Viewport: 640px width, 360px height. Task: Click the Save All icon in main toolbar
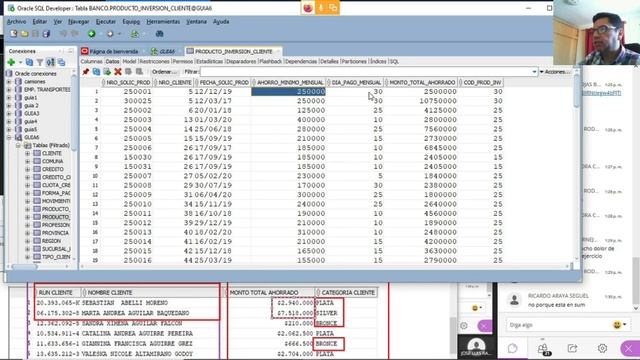(x=46, y=34)
